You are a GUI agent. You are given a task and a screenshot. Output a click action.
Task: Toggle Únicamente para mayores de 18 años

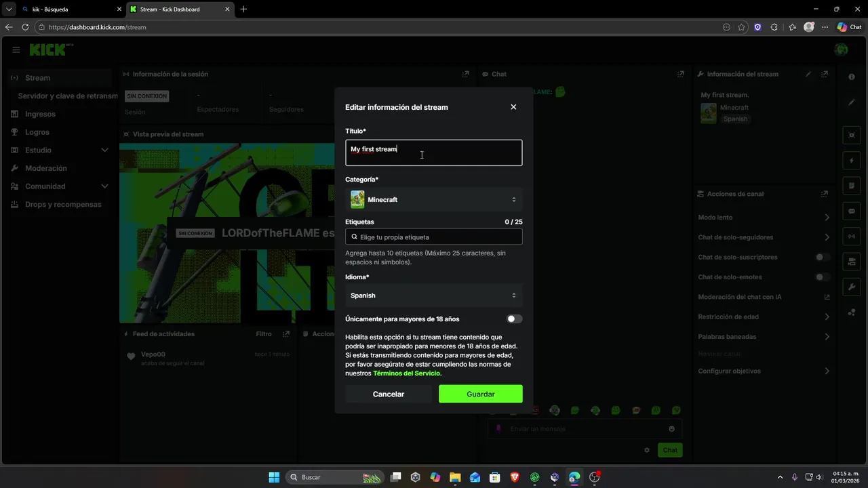[514, 319]
